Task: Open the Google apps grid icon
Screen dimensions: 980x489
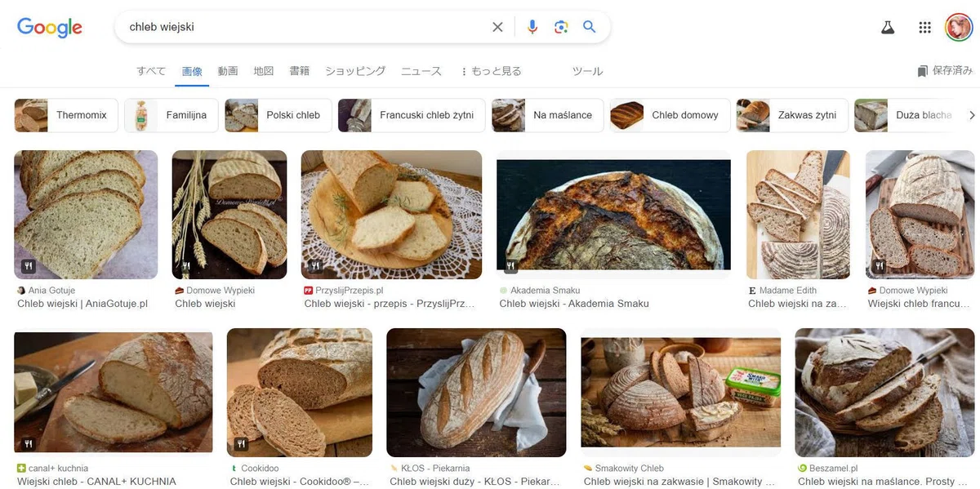Action: coord(924,27)
